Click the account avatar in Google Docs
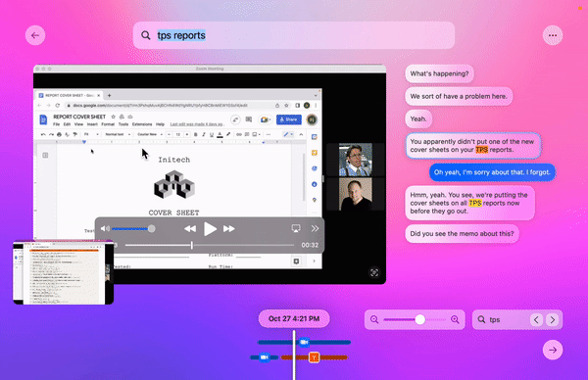 [312, 119]
